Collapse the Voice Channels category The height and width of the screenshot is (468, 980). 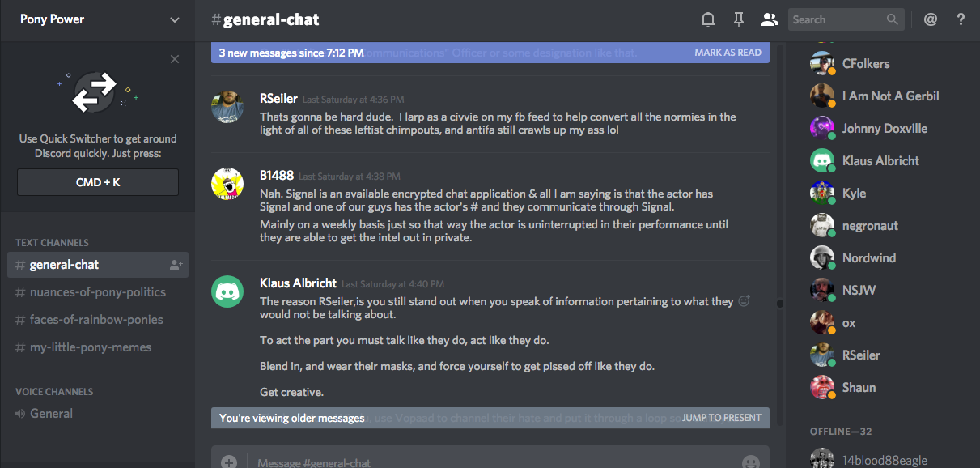click(54, 391)
